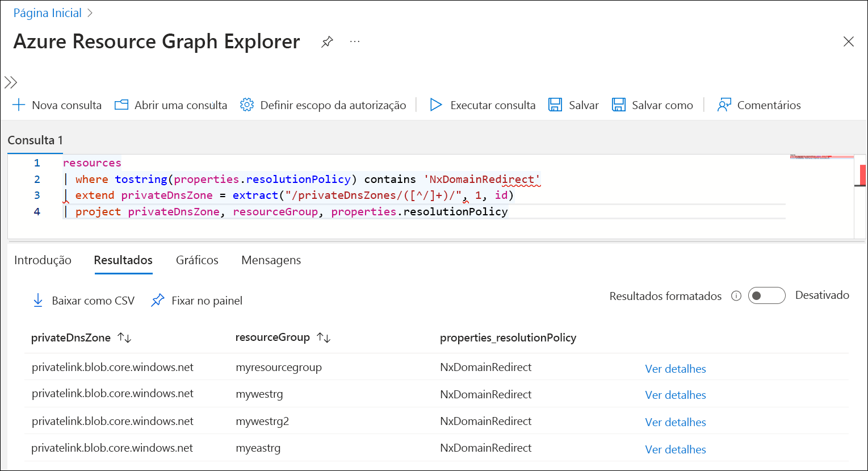Click Fixar no painel pin button
The width and height of the screenshot is (868, 471).
click(197, 301)
